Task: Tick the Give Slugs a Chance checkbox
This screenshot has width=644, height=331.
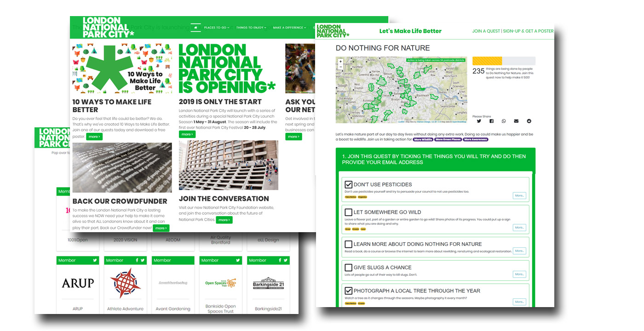Action: point(348,268)
